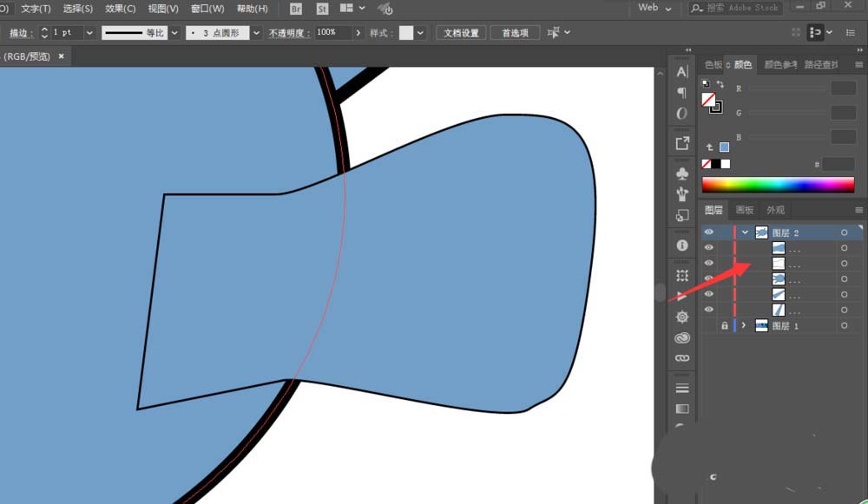
Task: Launch Adobe Bridge via Br icon
Action: [x=296, y=9]
